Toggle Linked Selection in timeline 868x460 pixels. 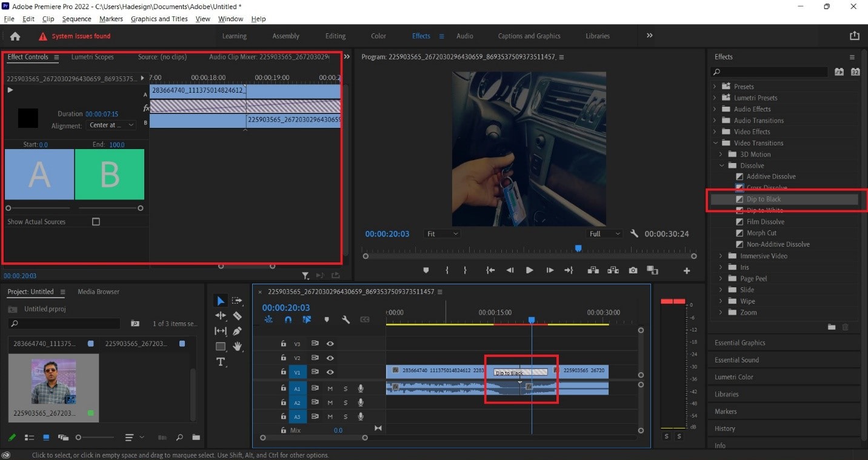pyautogui.click(x=307, y=319)
